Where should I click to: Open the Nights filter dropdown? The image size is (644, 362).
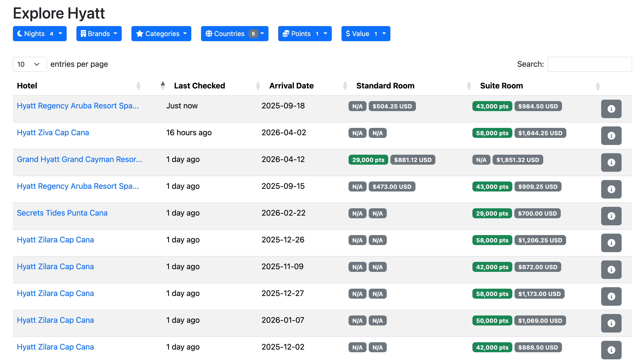point(39,34)
